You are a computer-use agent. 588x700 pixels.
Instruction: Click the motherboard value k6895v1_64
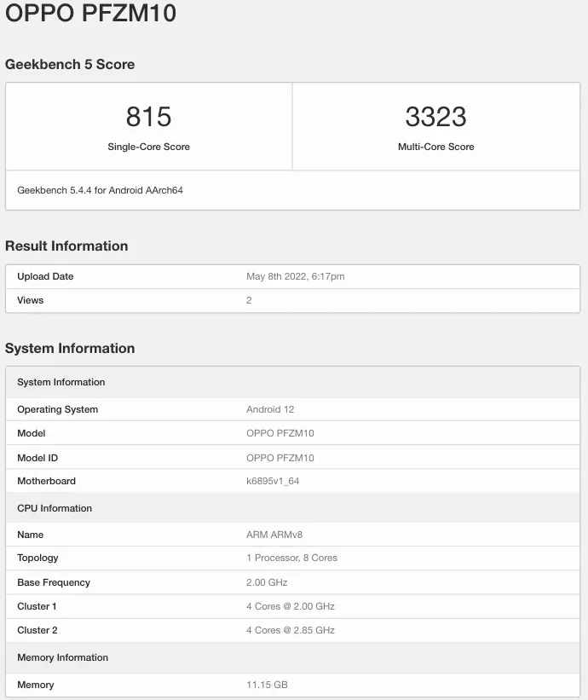[273, 481]
